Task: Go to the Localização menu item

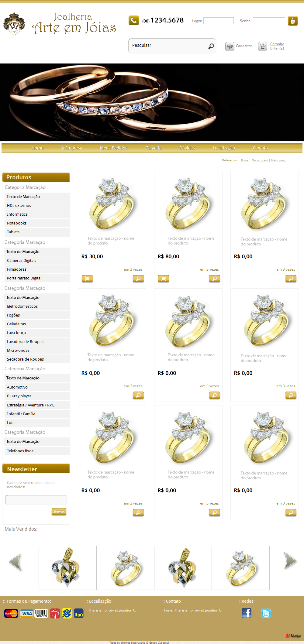Action: point(224,148)
